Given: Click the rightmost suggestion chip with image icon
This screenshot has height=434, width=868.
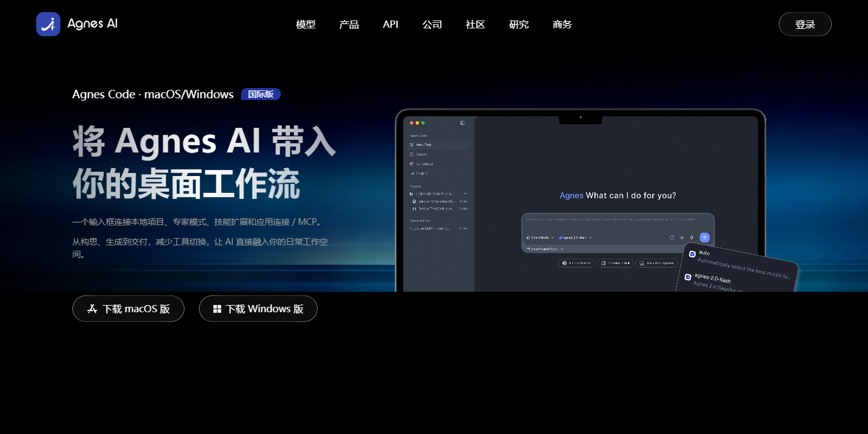Looking at the screenshot, I should click(x=656, y=263).
